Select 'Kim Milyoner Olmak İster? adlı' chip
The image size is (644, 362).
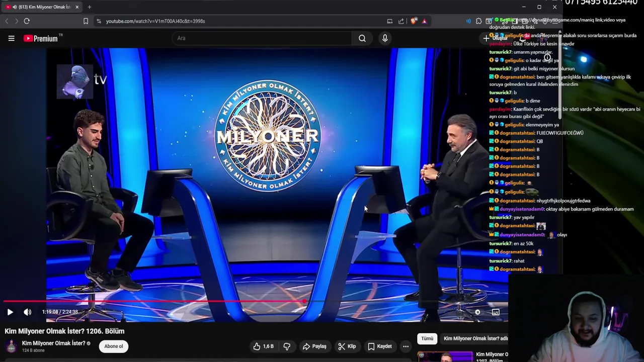(475, 339)
